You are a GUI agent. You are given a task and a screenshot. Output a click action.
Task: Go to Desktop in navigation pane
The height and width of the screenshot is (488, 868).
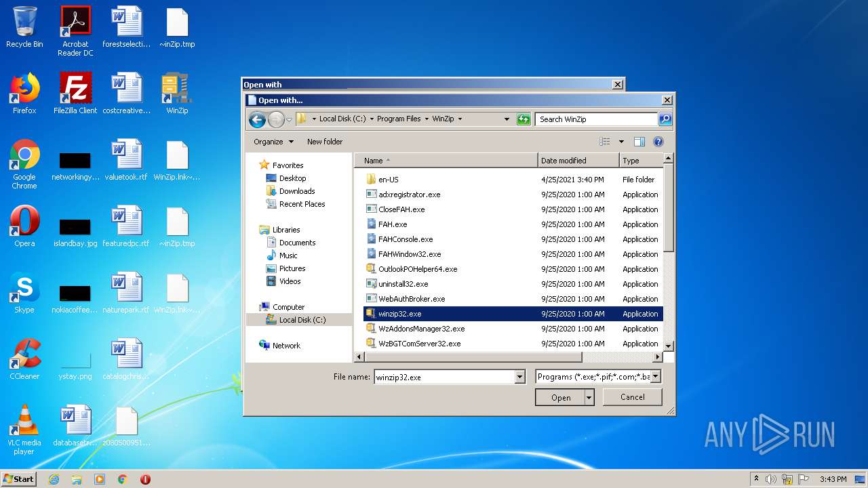pos(292,178)
